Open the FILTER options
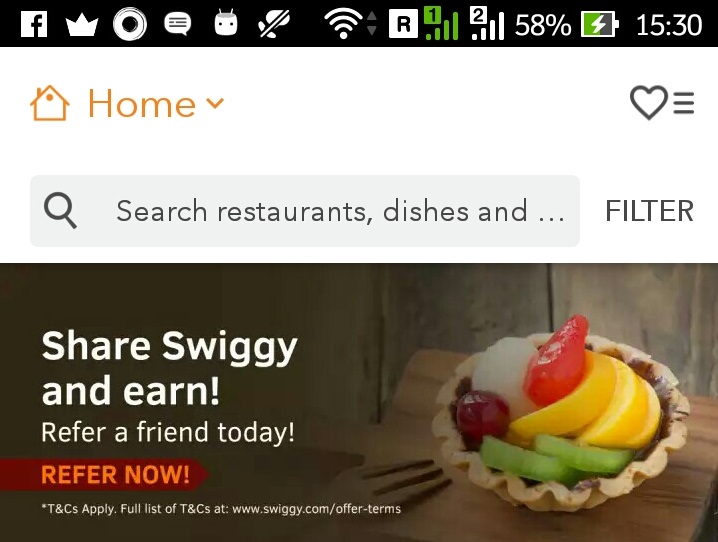 click(649, 211)
